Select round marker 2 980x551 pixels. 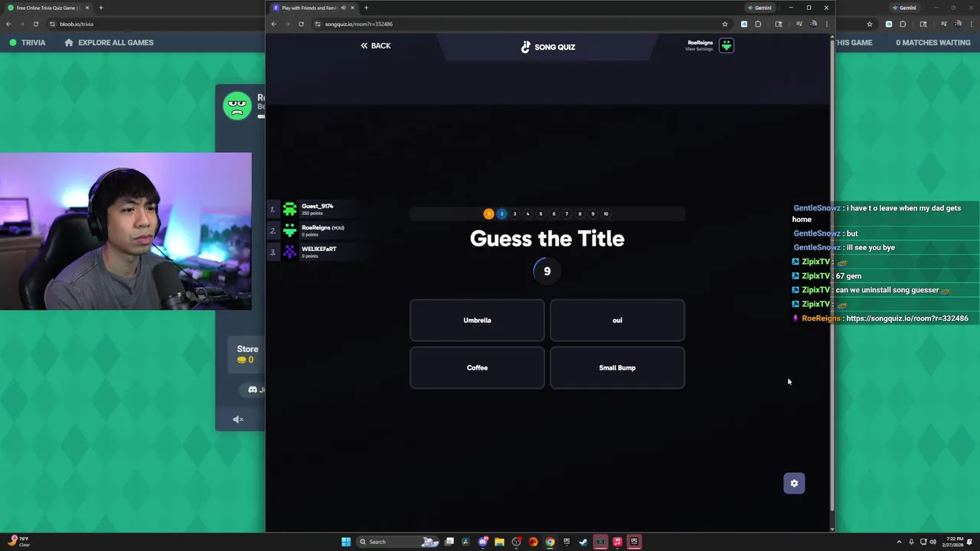click(x=501, y=214)
